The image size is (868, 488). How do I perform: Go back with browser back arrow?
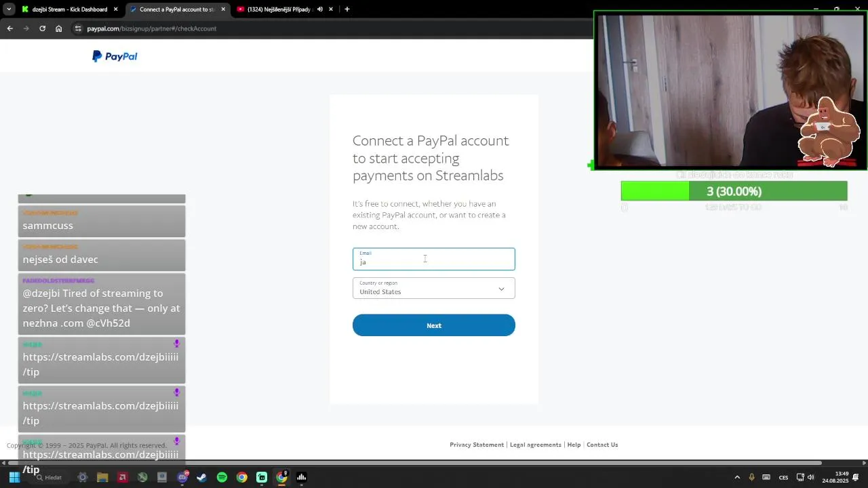[9, 28]
